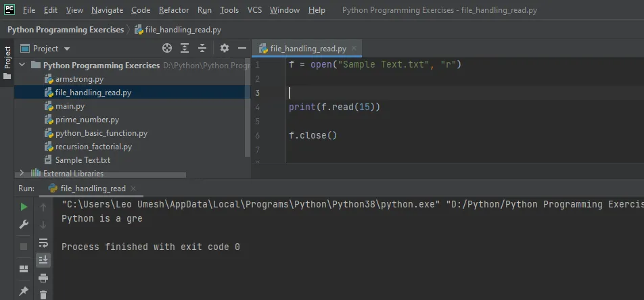Open the Tools menu
The image size is (644, 300).
[x=229, y=10]
